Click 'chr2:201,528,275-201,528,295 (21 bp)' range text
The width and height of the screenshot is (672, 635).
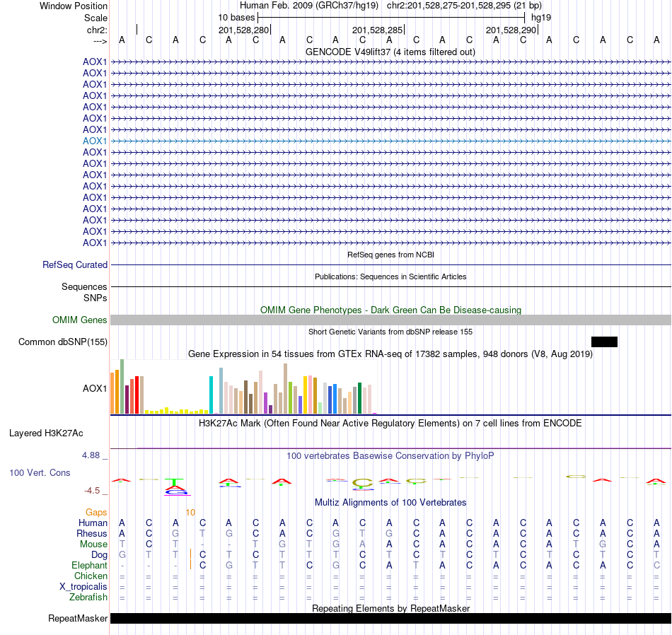point(464,6)
